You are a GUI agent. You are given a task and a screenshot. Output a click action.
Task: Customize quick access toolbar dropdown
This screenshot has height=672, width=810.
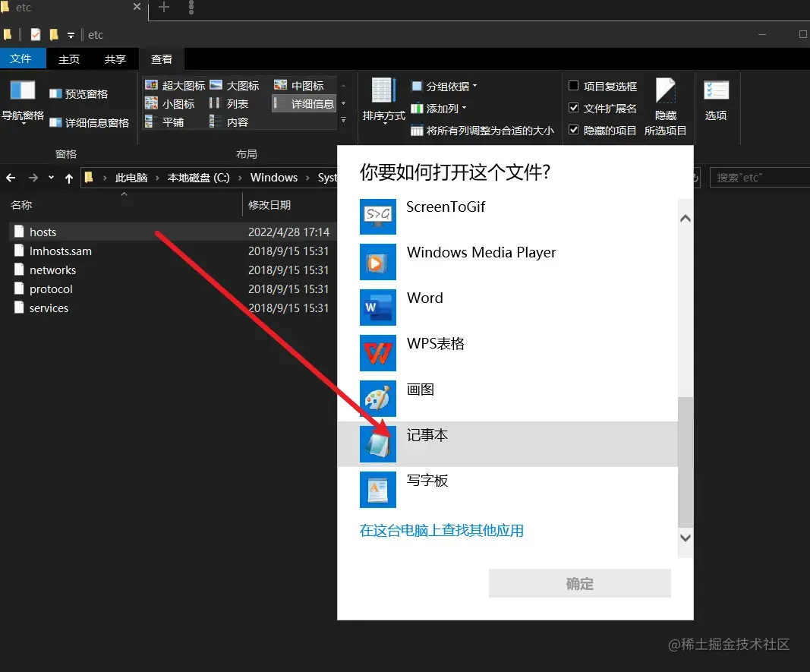pos(71,35)
